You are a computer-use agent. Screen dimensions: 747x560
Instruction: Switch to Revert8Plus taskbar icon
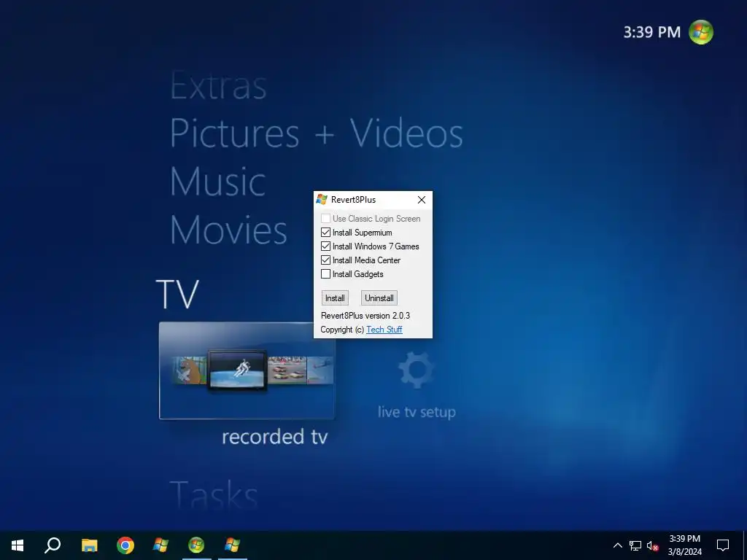(233, 545)
